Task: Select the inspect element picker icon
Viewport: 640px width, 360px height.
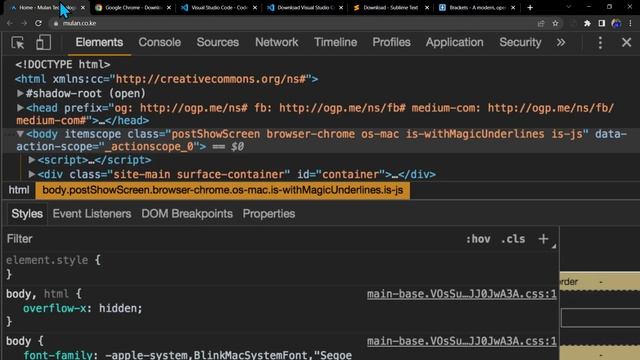Action: coord(18,42)
